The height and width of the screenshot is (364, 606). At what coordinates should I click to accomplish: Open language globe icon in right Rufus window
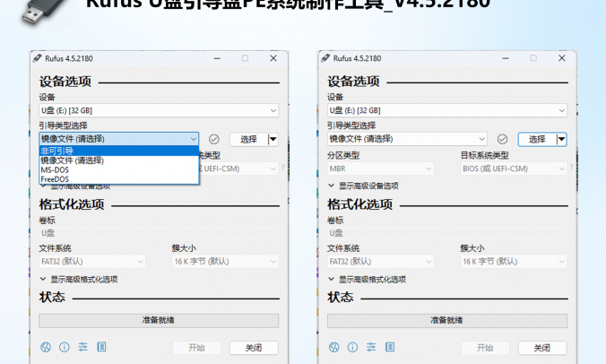(333, 347)
